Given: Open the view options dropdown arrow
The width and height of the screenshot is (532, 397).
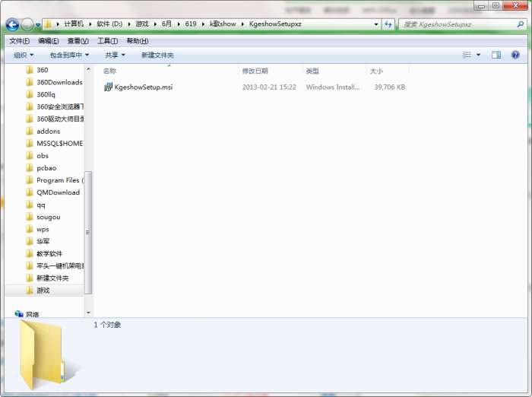Looking at the screenshot, I should [478, 55].
